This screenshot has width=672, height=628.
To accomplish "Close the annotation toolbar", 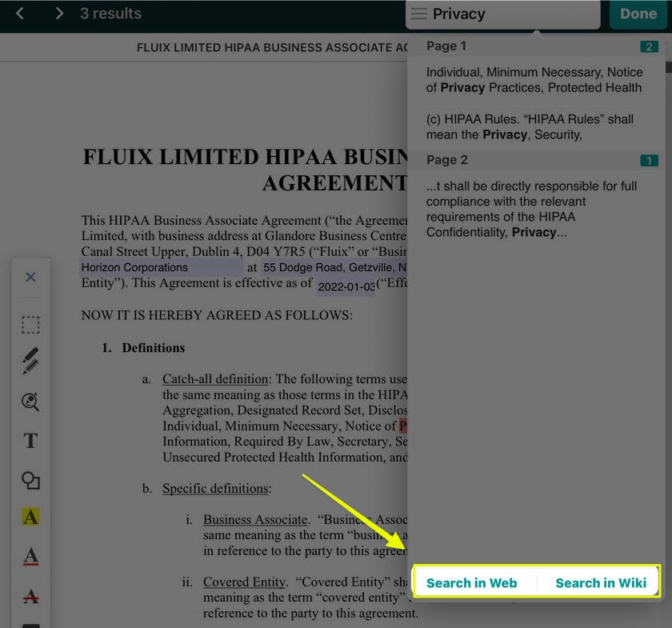I will (x=30, y=278).
